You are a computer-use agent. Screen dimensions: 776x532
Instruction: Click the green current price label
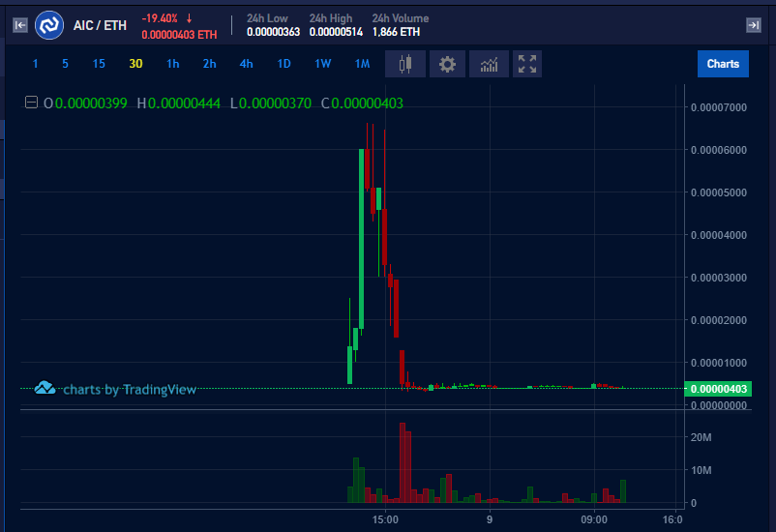tap(717, 389)
